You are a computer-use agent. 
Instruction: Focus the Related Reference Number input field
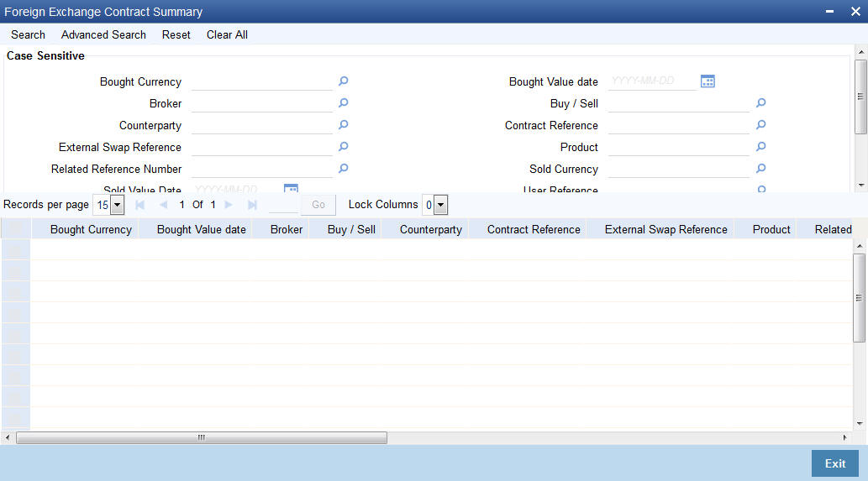pos(262,170)
